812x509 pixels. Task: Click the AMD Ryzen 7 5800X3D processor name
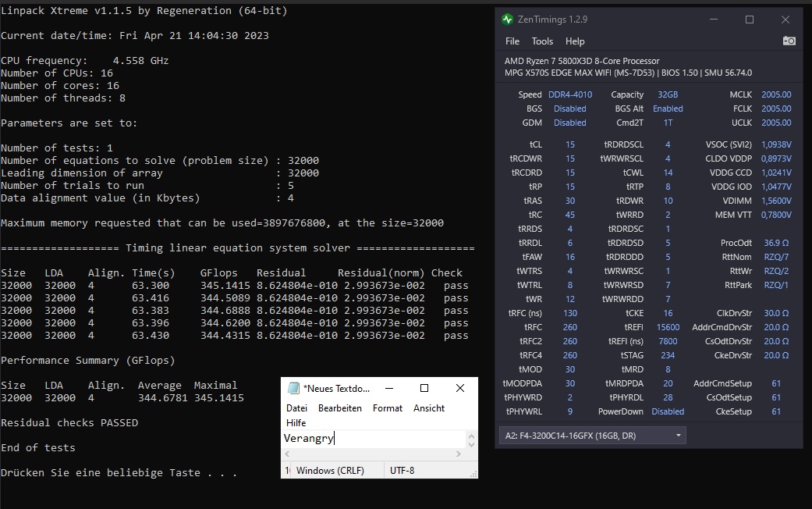tap(582, 61)
